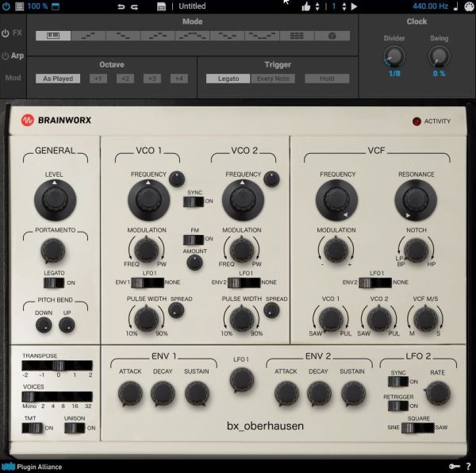Open the FX tab
476x473 pixels.
[x=17, y=33]
